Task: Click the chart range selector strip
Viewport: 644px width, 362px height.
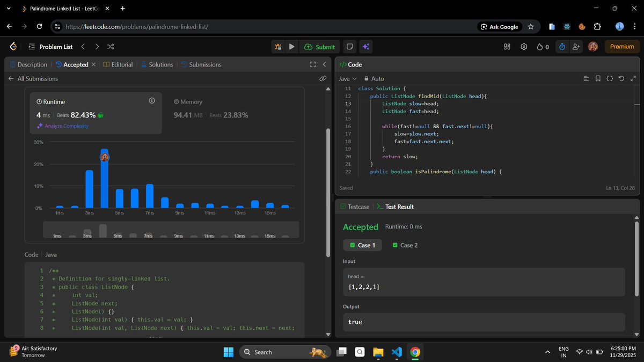Action: pyautogui.click(x=171, y=230)
